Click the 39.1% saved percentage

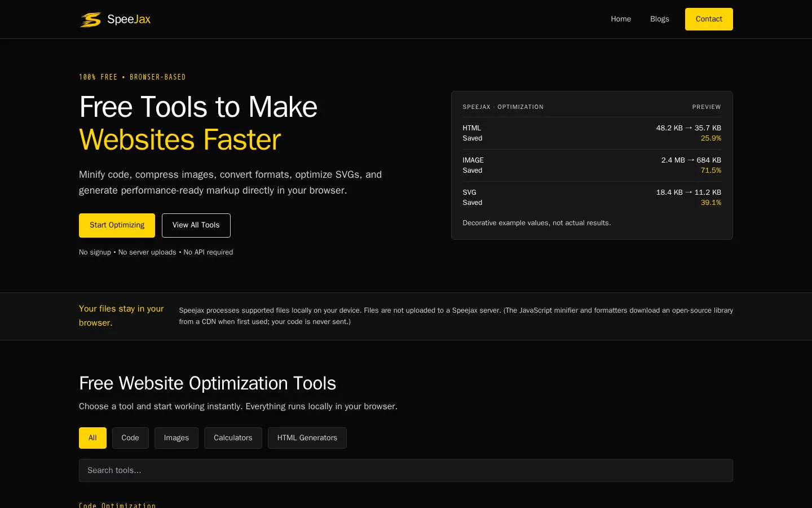711,203
